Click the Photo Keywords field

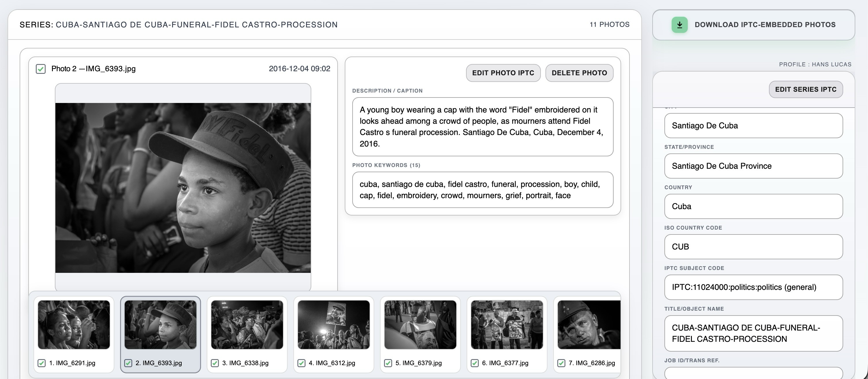(x=483, y=190)
